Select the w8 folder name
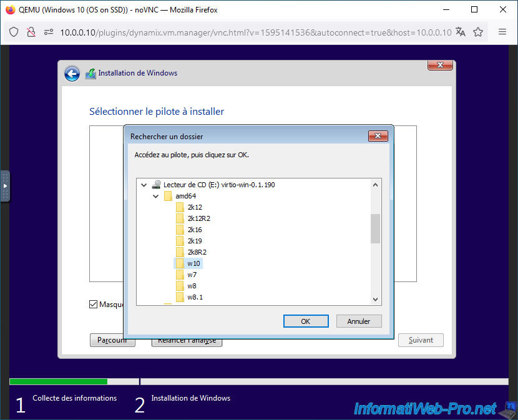Screen dimensions: 518x420 [192, 286]
